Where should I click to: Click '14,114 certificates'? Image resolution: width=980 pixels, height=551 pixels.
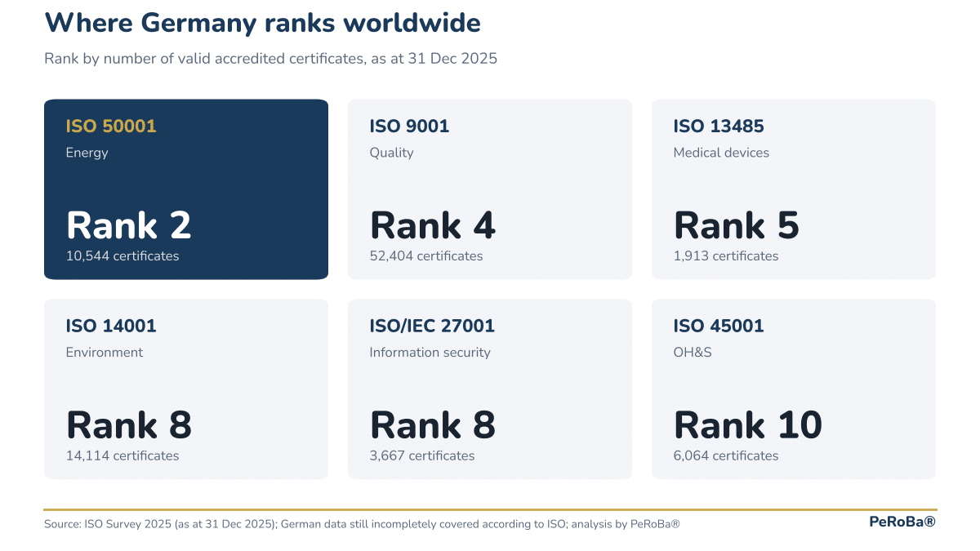pos(122,455)
